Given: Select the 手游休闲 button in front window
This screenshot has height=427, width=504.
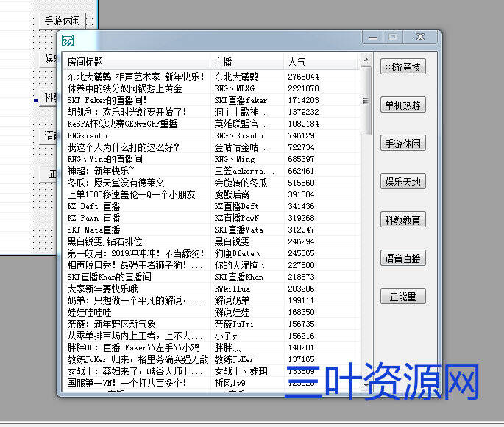Looking at the screenshot, I should tap(402, 144).
